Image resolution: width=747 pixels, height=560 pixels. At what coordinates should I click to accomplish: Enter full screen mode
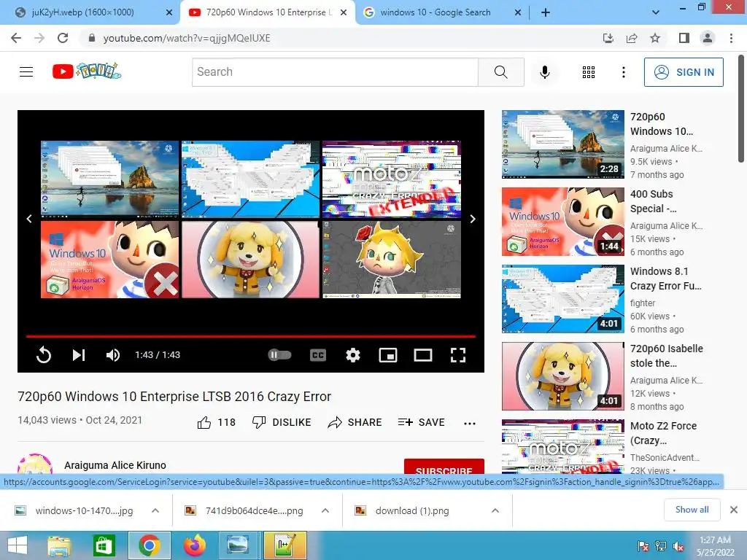(458, 355)
